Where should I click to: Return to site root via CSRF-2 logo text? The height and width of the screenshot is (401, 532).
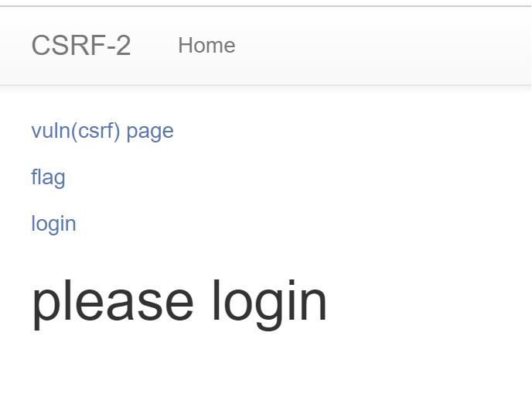80,45
